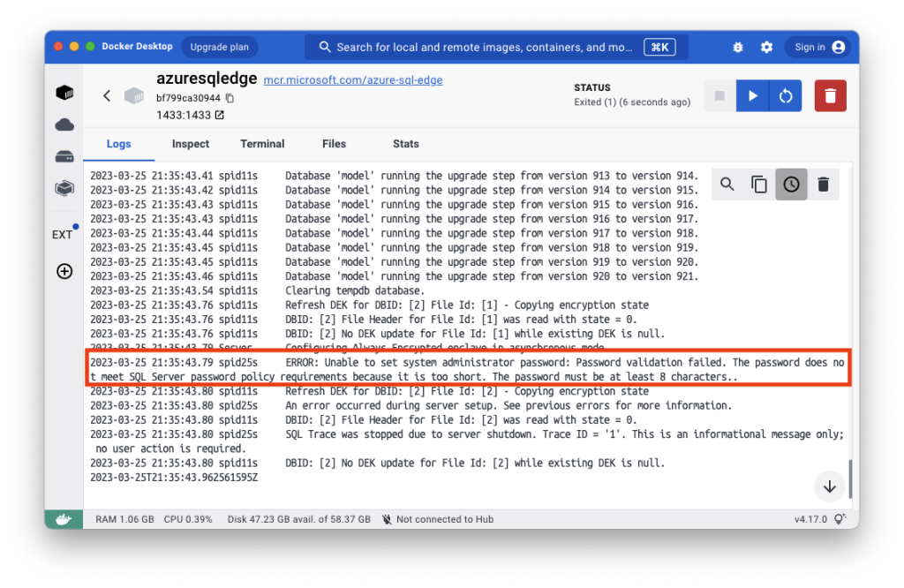Open Volumes drive icon in sidebar
Image resolution: width=904 pixels, height=588 pixels.
tap(64, 156)
